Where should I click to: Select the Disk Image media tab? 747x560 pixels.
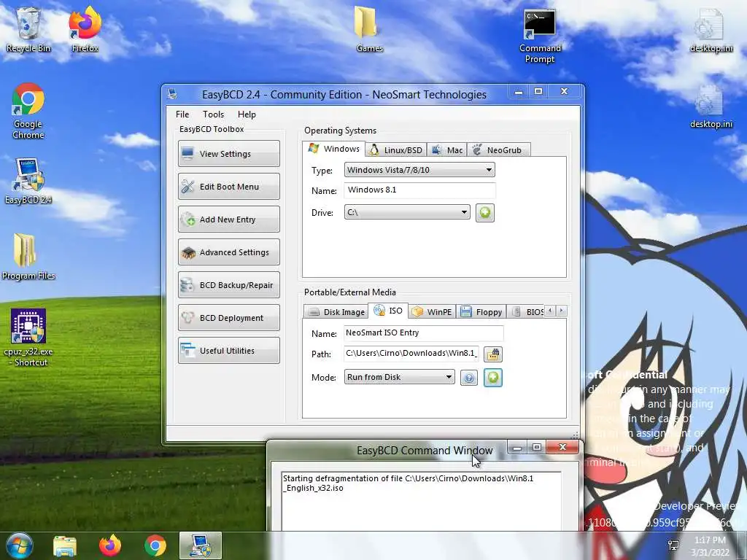click(336, 312)
